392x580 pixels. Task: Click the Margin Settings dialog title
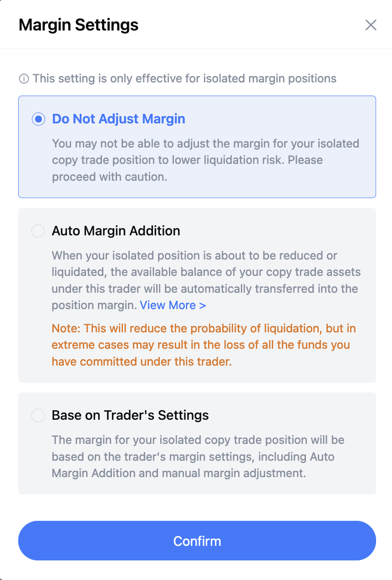tap(79, 25)
